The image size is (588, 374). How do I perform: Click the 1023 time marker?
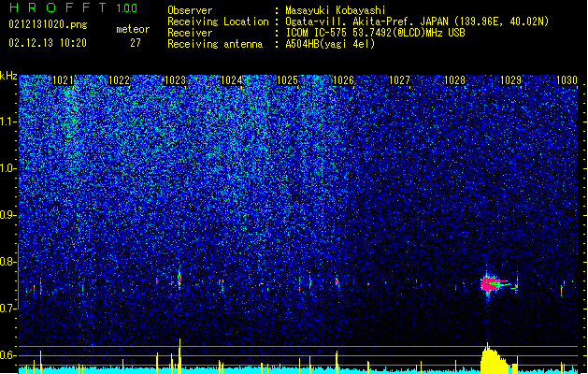tap(175, 80)
